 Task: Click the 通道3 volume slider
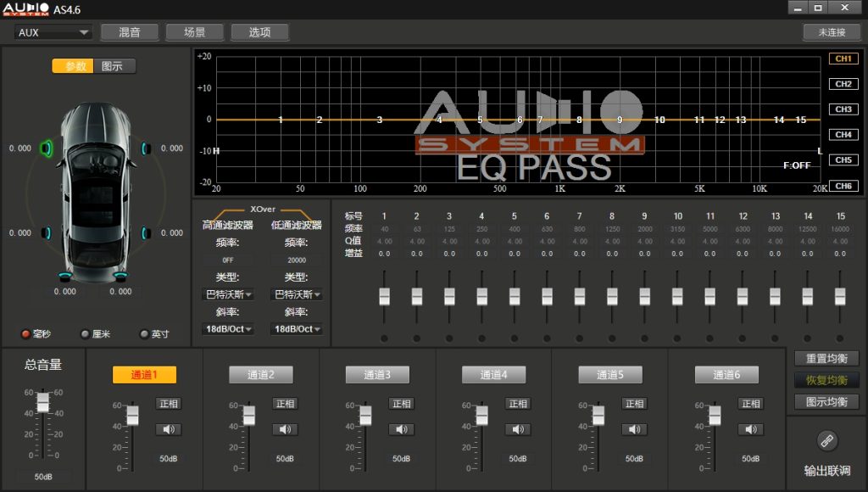pyautogui.click(x=365, y=415)
